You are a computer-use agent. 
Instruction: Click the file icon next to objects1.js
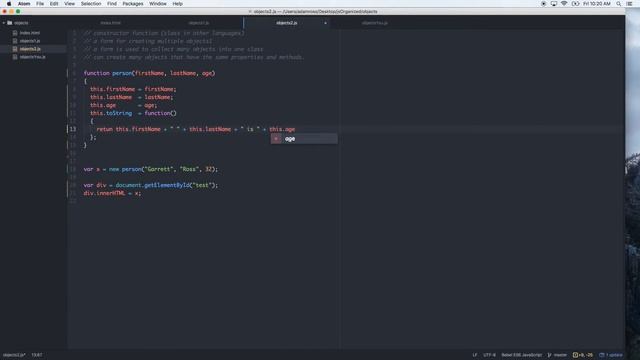click(15, 41)
